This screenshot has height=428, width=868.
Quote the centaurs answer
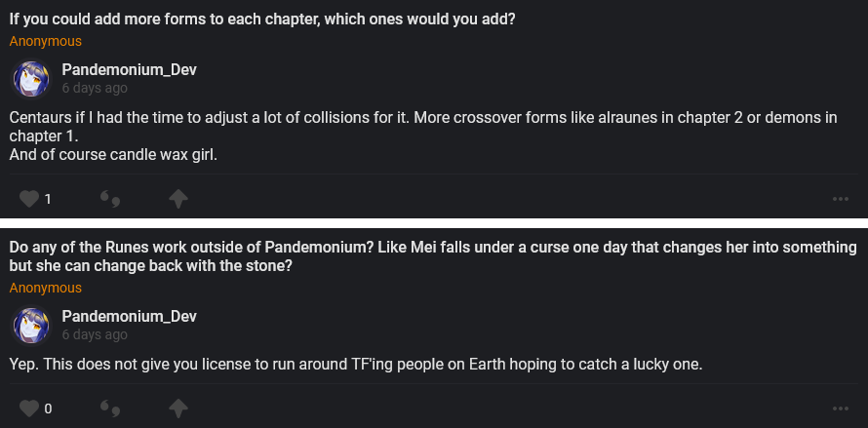(111, 199)
